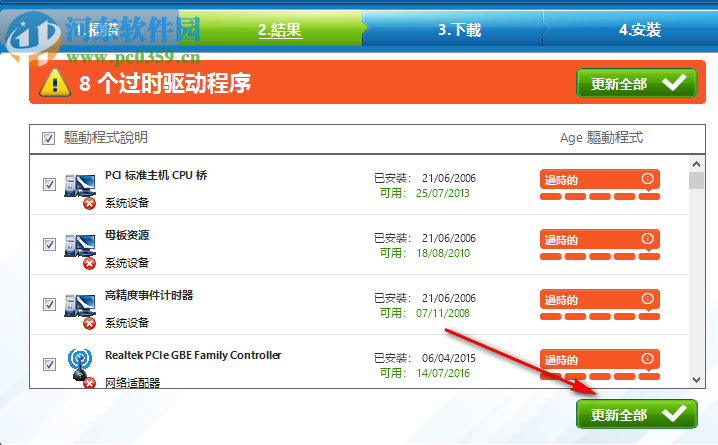Click available date 14/07/2016

click(443, 373)
